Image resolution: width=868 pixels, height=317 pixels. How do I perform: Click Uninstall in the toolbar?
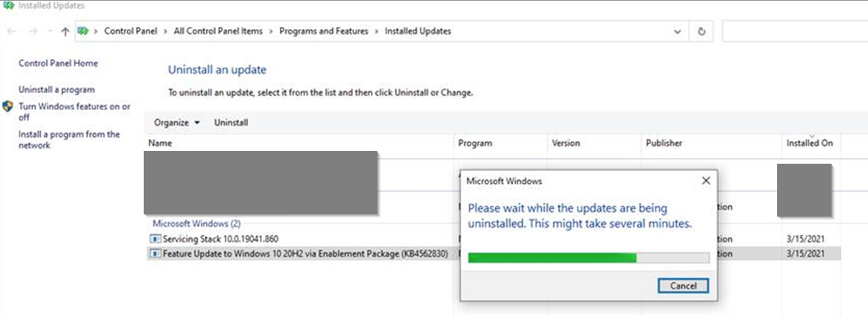[x=231, y=123]
